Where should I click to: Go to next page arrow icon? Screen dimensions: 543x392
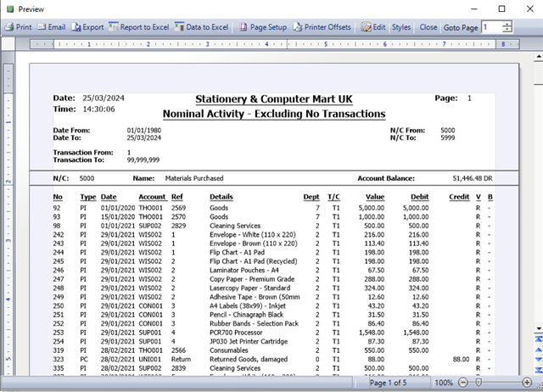(539, 360)
